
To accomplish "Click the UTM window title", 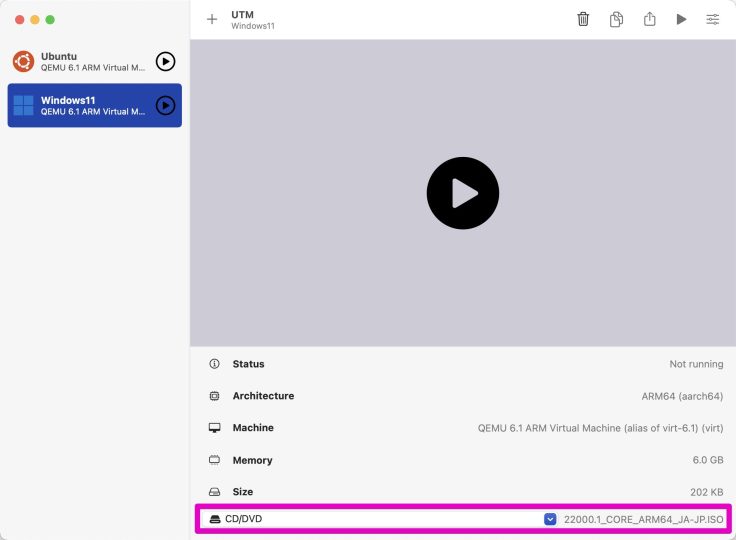I will 242,15.
